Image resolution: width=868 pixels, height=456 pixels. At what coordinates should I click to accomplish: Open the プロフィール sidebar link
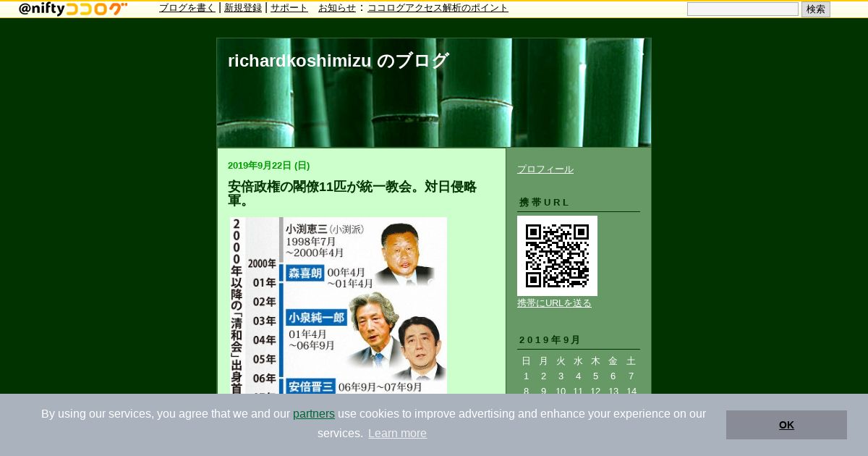[545, 169]
